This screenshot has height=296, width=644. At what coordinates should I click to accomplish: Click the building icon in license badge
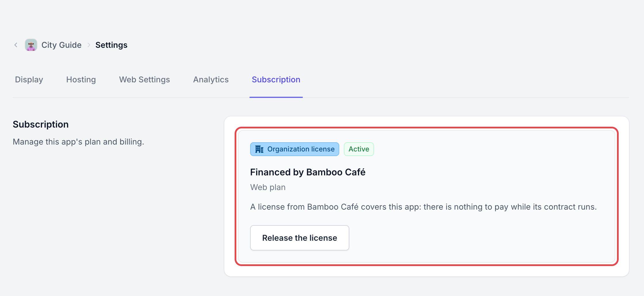pyautogui.click(x=259, y=149)
